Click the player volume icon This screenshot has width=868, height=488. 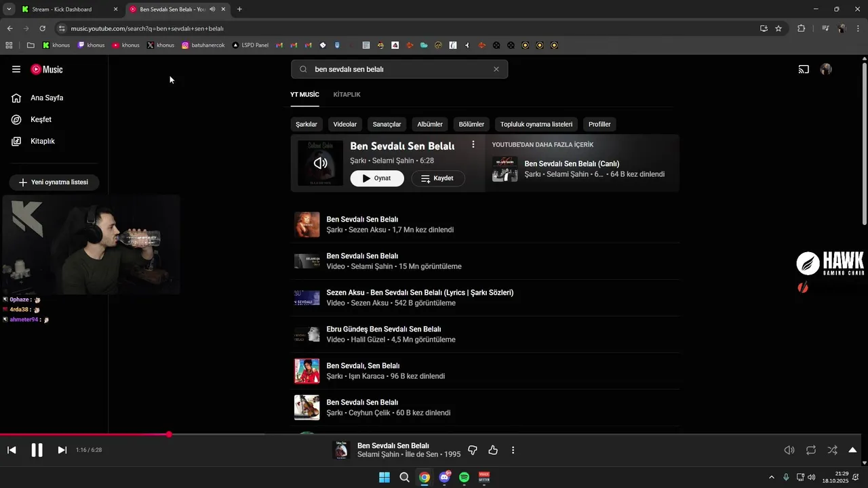pyautogui.click(x=789, y=450)
